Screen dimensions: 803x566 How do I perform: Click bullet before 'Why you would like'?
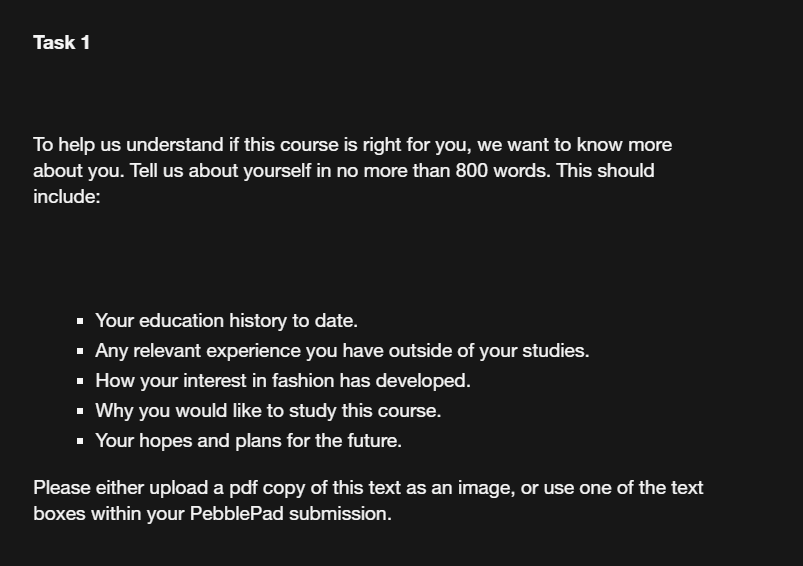[x=80, y=411]
